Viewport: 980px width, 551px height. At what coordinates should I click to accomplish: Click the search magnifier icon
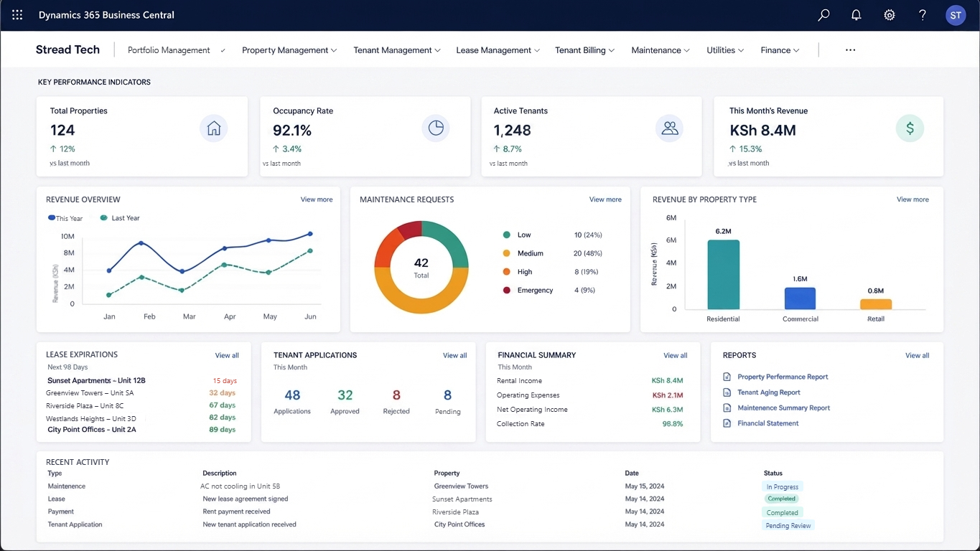pyautogui.click(x=823, y=15)
